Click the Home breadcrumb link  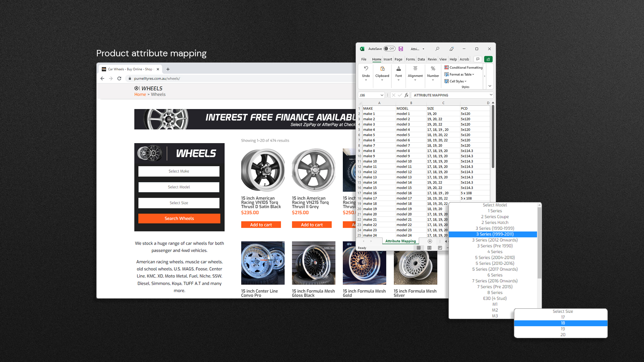[140, 95]
